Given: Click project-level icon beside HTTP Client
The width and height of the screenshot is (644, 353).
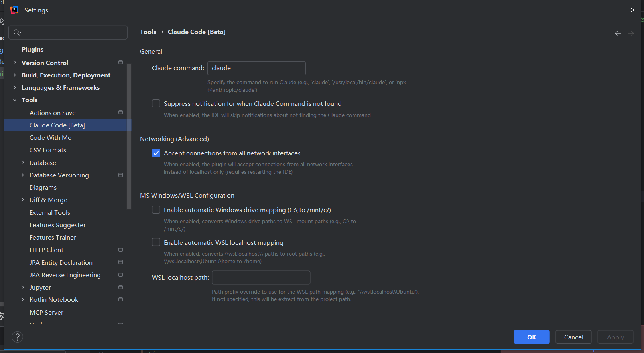Looking at the screenshot, I should [x=120, y=250].
